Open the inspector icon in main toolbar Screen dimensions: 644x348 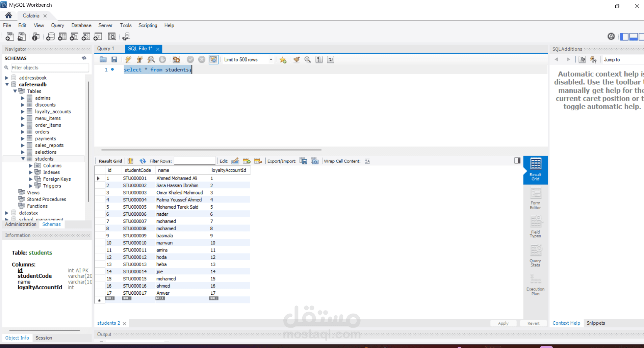[x=36, y=36]
